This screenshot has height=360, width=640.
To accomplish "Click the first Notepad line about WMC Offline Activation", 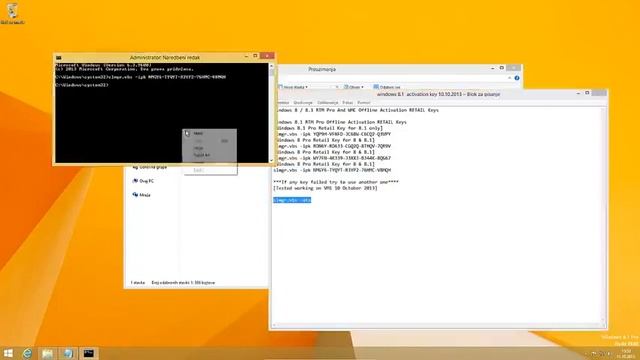I will pos(356,110).
